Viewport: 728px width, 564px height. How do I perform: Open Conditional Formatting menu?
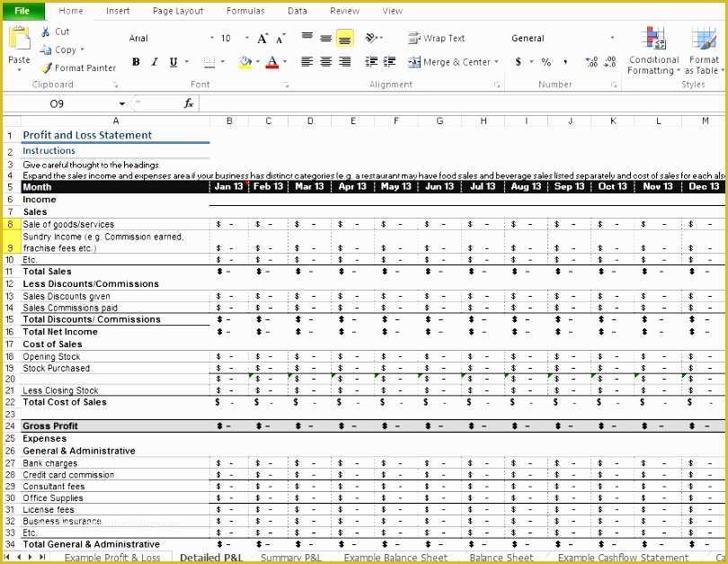click(653, 50)
